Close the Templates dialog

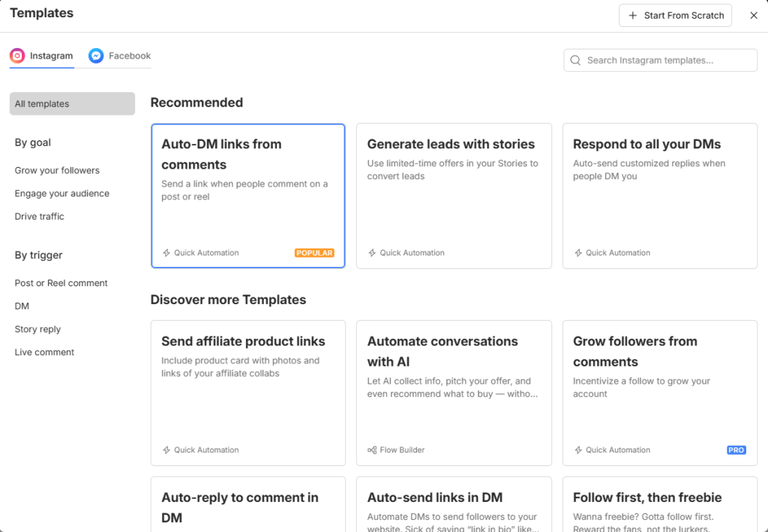point(754,15)
